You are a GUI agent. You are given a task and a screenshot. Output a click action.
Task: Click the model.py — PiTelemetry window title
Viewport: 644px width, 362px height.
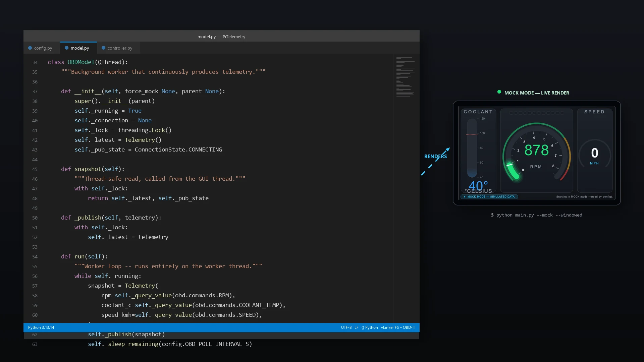[221, 37]
